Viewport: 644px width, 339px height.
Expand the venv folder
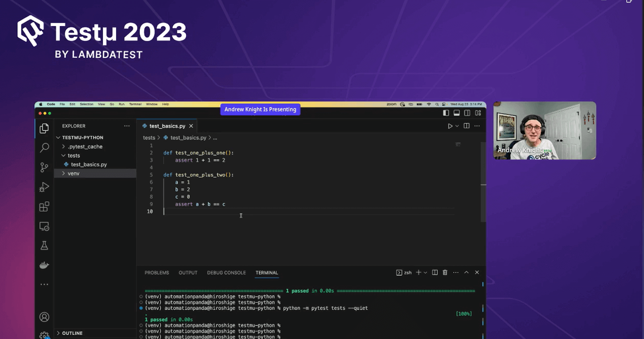95,173
